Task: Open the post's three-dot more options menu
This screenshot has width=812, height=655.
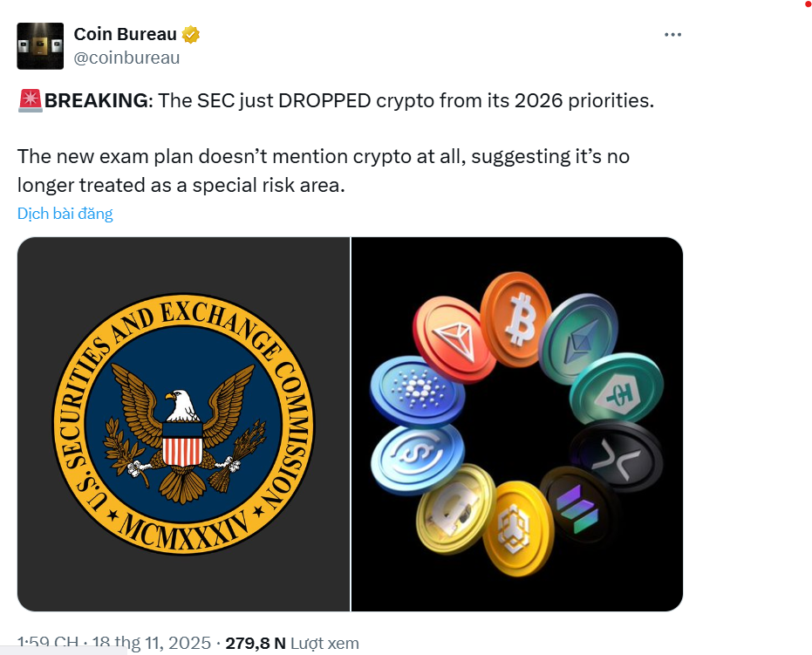Action: tap(672, 35)
